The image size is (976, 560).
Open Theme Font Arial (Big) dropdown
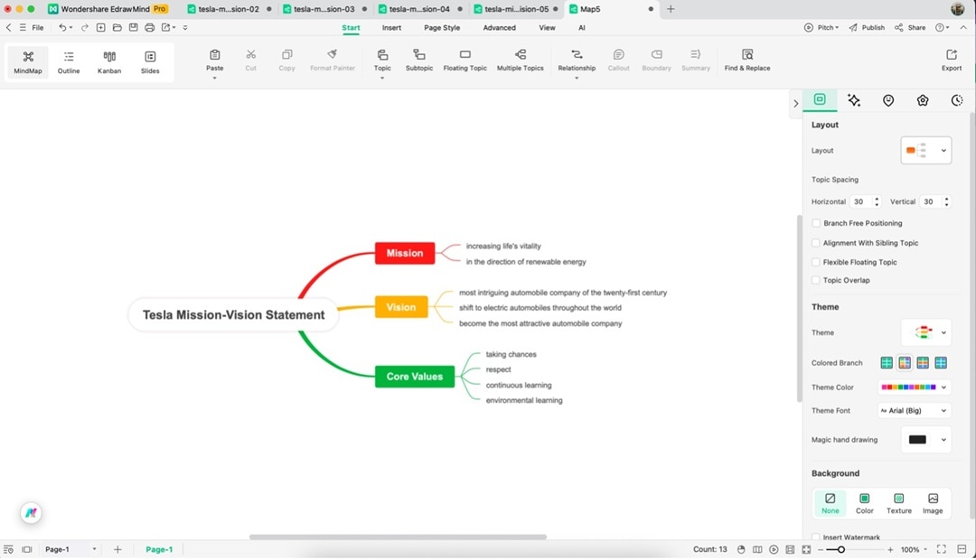(914, 411)
